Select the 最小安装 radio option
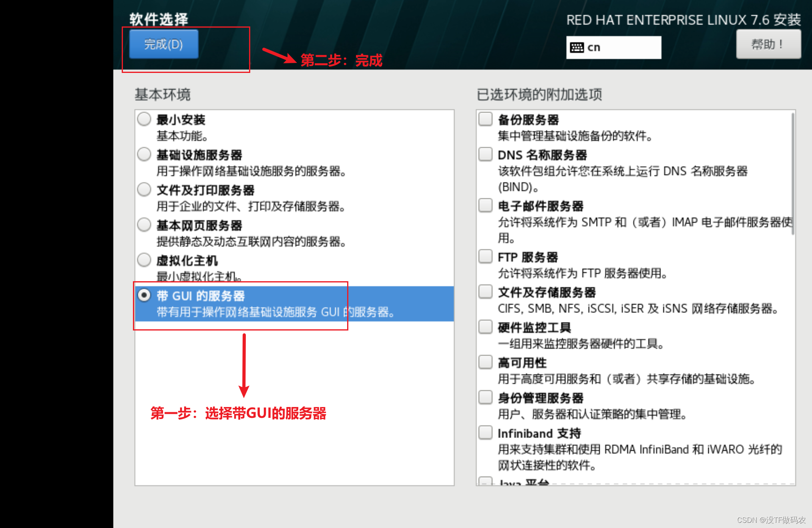812x528 pixels. [x=144, y=119]
